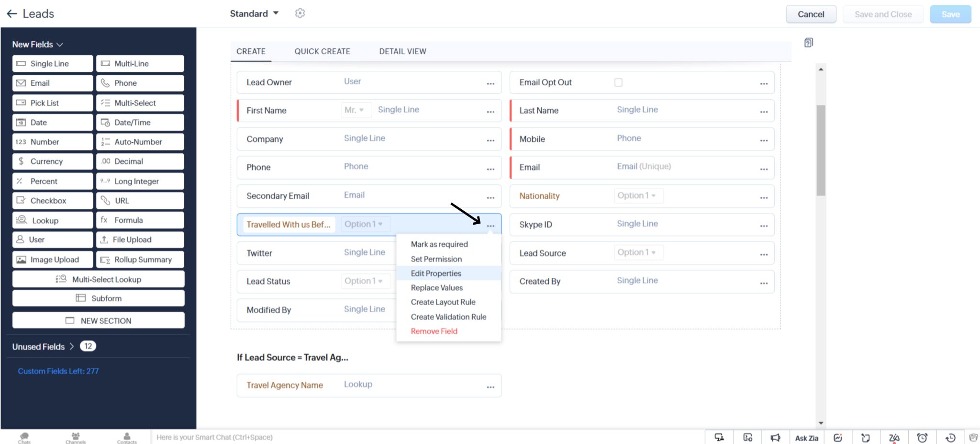980x444 pixels.
Task: Expand the New Fields section chevron
Action: point(60,44)
